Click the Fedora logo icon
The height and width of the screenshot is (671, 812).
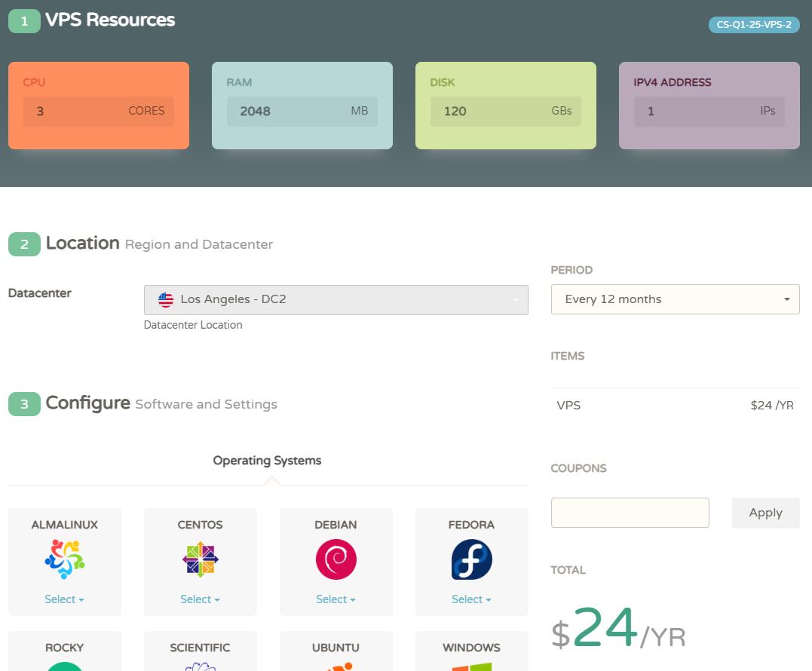tap(472, 559)
